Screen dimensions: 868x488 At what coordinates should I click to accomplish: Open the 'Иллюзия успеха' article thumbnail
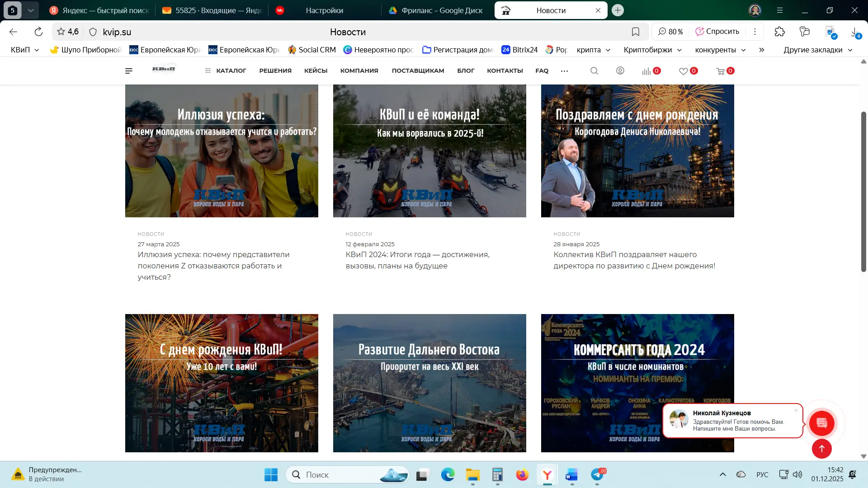coord(222,151)
